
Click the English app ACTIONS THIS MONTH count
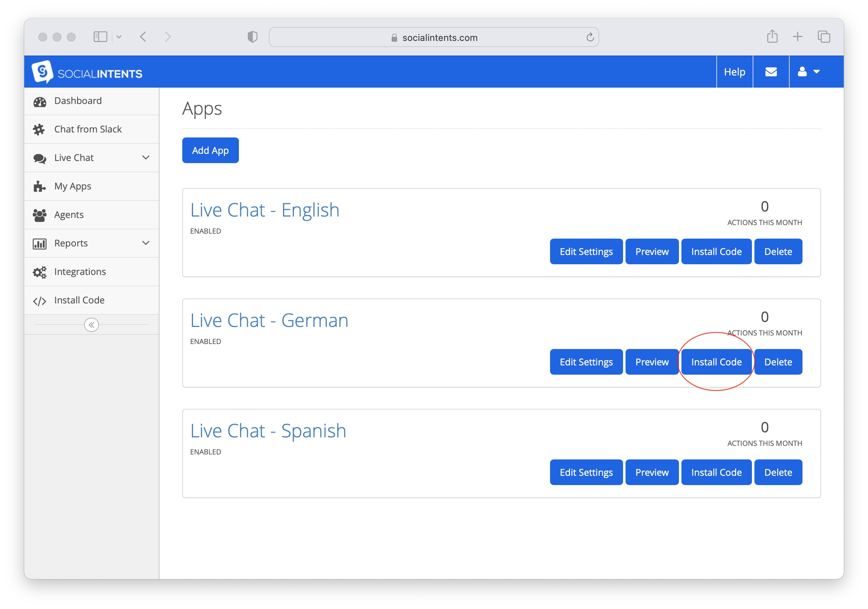tap(764, 207)
